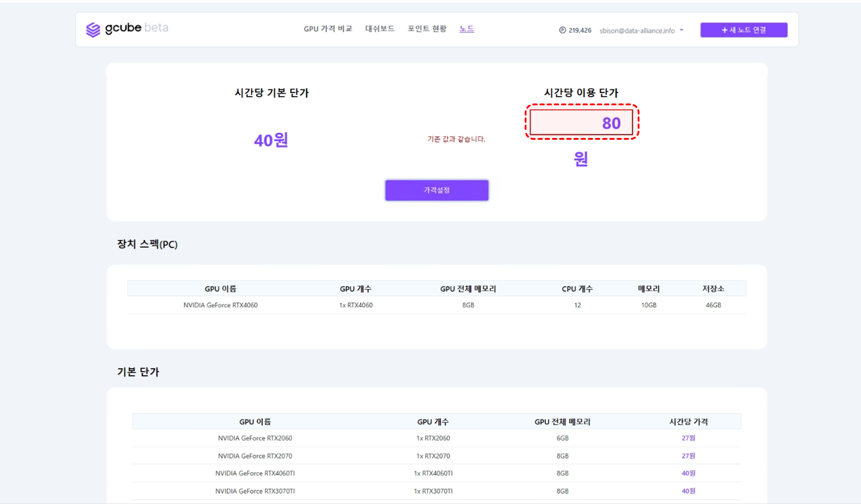
Task: Click the NVIDIA GeForce RTX4060 device cell
Action: [x=220, y=305]
